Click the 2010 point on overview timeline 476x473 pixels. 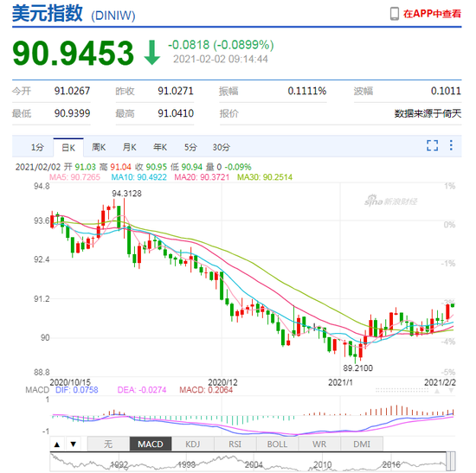[323, 465]
